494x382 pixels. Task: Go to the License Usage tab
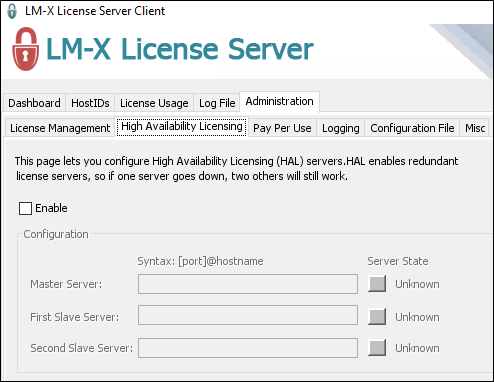click(x=154, y=103)
